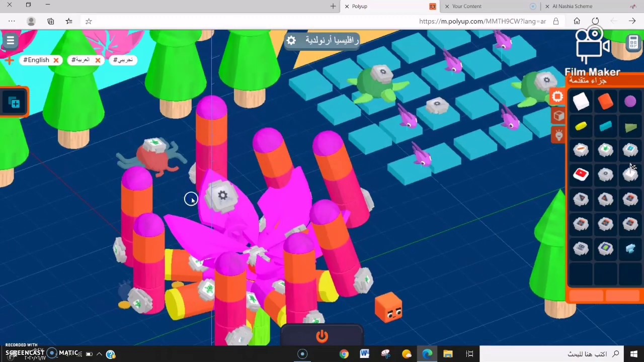Click the add-block button on left edge
The height and width of the screenshot is (362, 644).
click(15, 103)
